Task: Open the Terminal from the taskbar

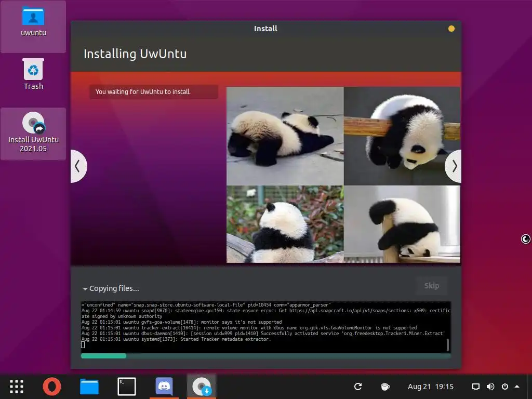Action: pos(127,387)
